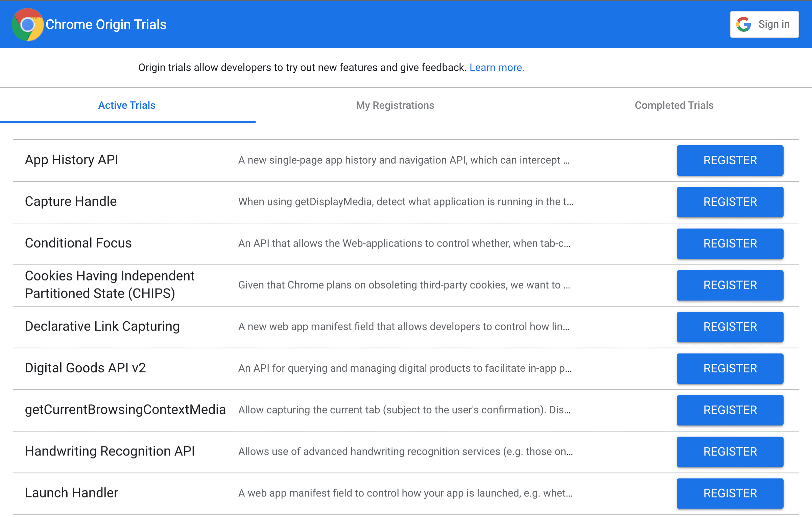Click the Chrome multicolor ring icon
The width and height of the screenshot is (812, 517).
coord(27,24)
